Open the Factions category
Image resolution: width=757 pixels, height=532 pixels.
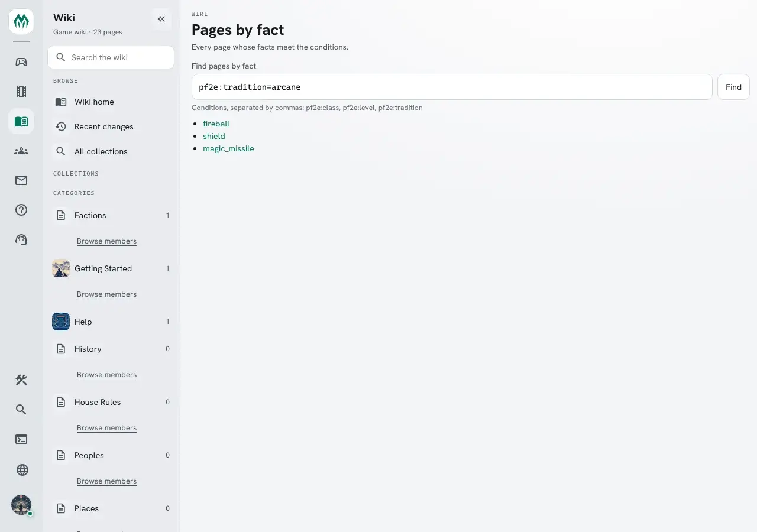(x=111, y=215)
